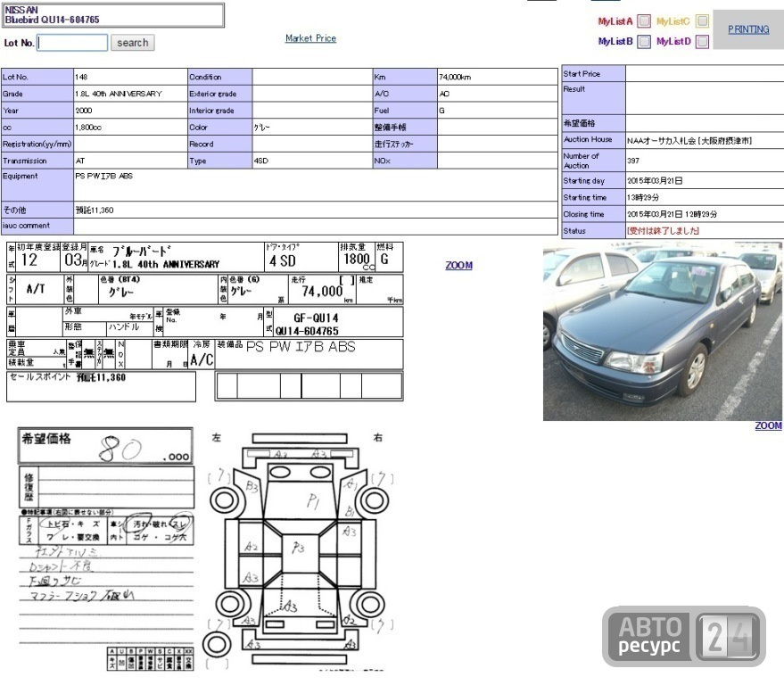Open the Market Price link

[310, 38]
